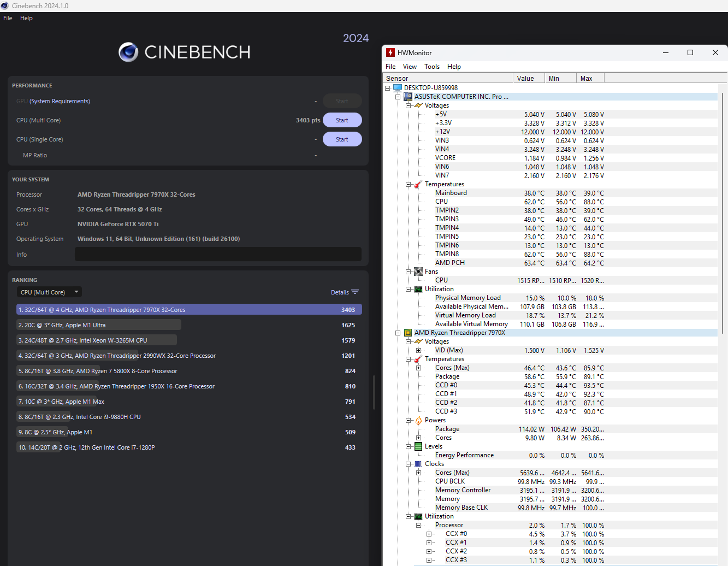Image resolution: width=728 pixels, height=566 pixels.
Task: Open the Cinebench File menu
Action: tap(8, 18)
